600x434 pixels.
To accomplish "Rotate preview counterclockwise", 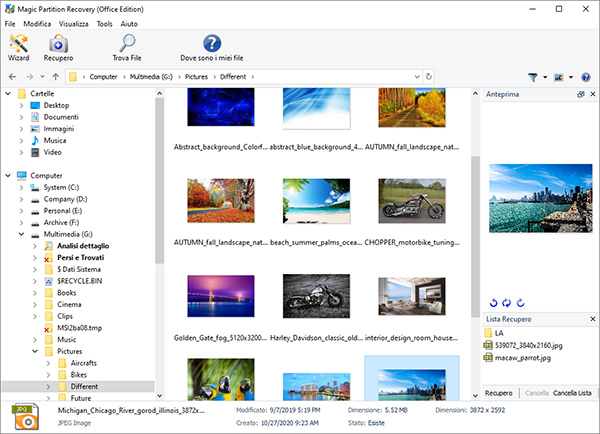I will 493,303.
